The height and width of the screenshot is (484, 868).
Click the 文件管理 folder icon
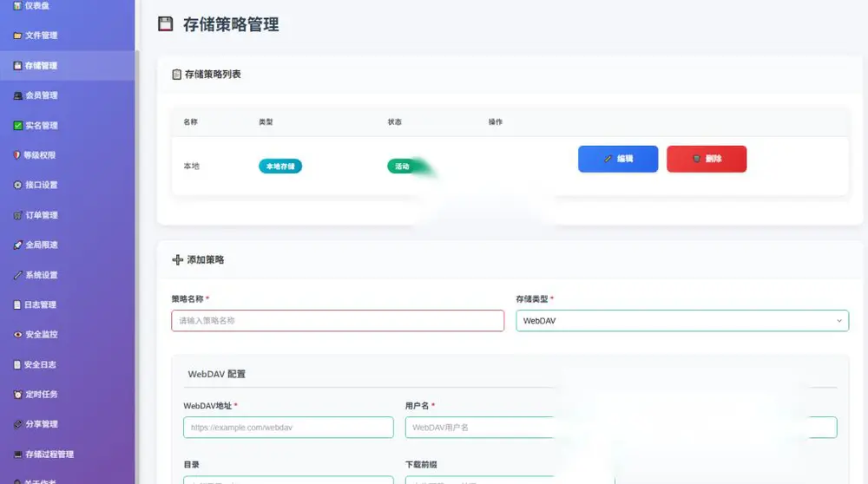(x=17, y=36)
